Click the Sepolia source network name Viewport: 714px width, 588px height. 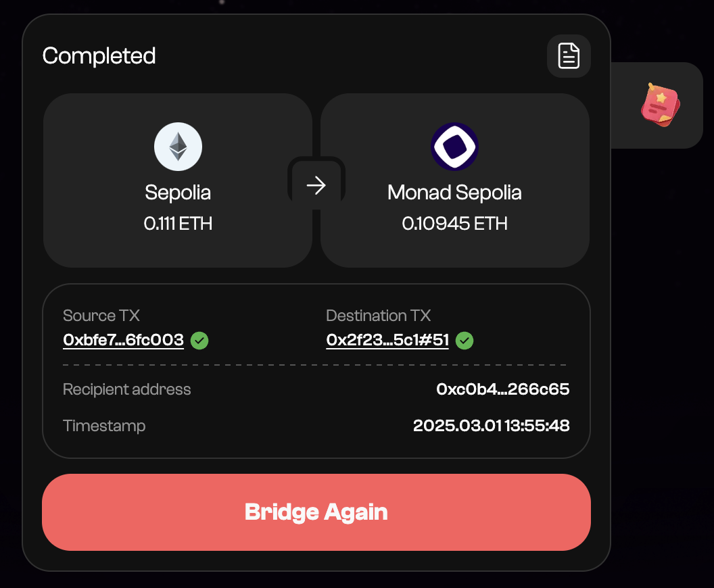click(x=178, y=193)
